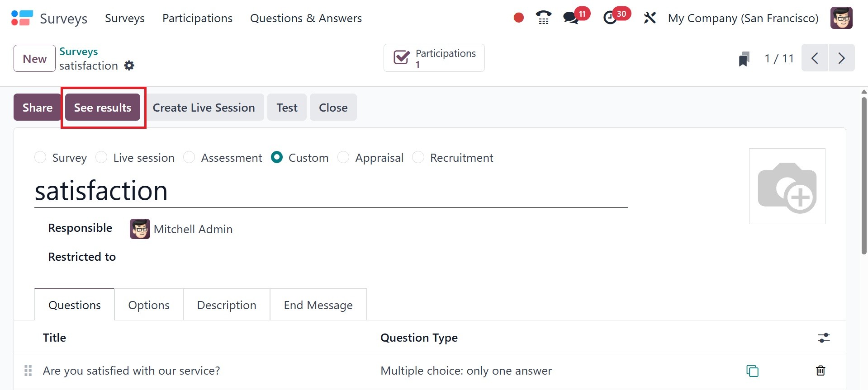
Task: Choose the Recruitment radio option
Action: (418, 157)
